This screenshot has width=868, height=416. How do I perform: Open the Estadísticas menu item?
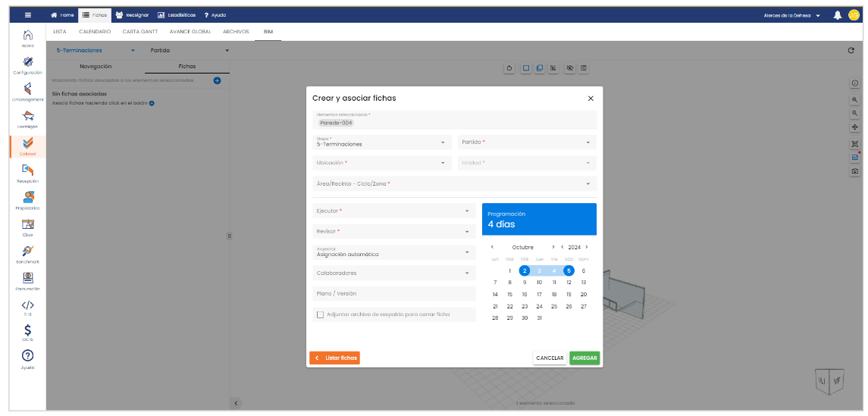pos(176,15)
